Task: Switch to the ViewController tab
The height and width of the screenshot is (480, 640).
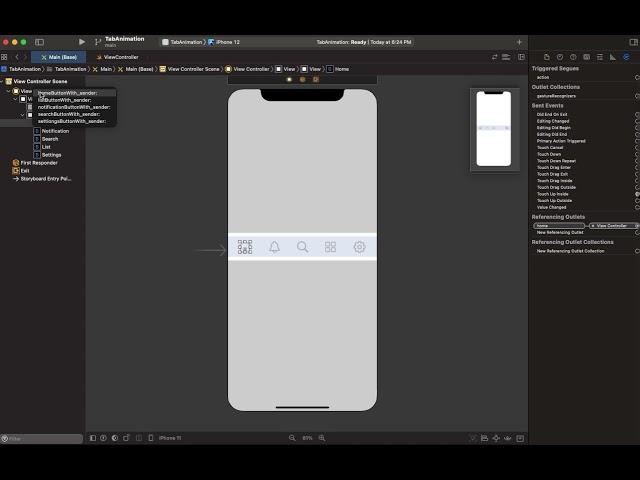Action: [x=118, y=57]
